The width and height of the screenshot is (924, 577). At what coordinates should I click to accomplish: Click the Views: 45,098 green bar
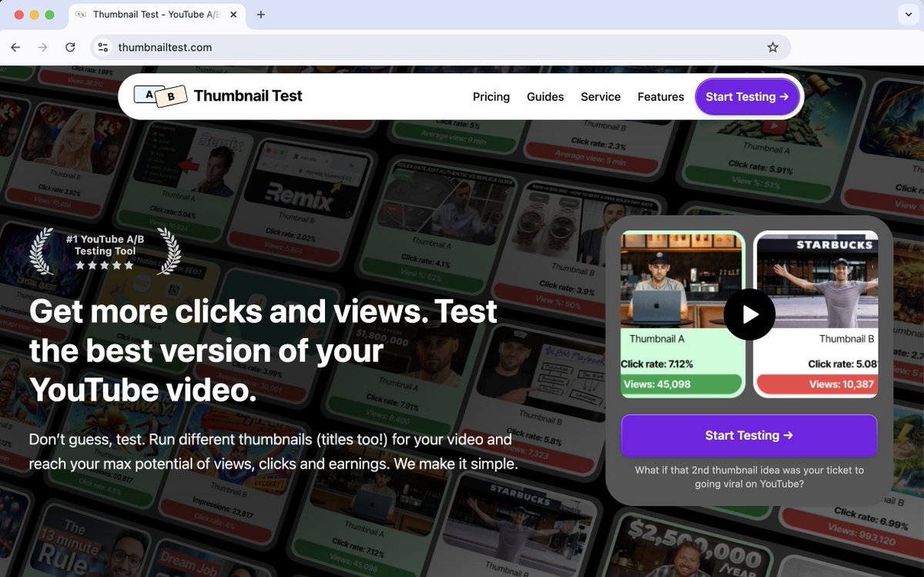point(681,384)
